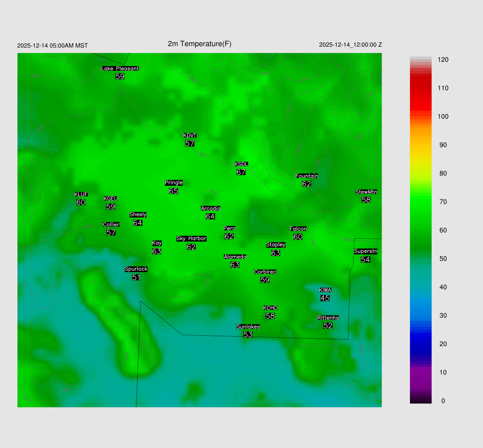
Task: Select the KLUF station label
Action: coord(81,194)
